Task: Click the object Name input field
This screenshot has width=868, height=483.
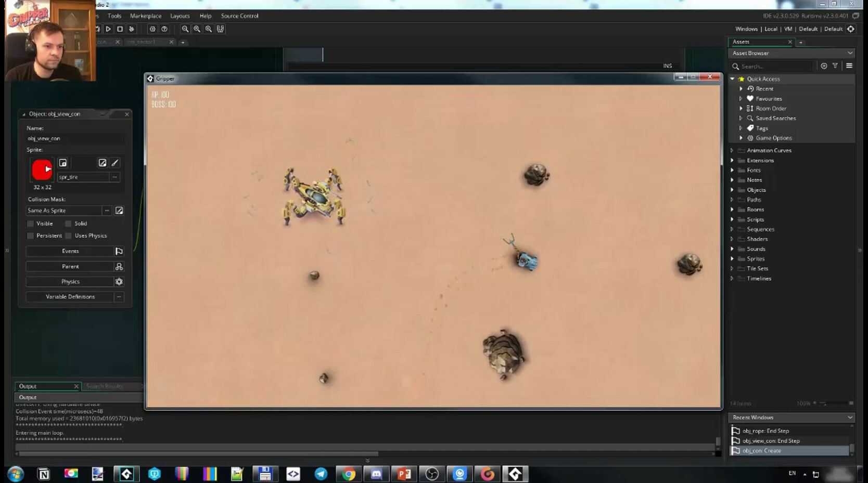Action: tap(75, 138)
